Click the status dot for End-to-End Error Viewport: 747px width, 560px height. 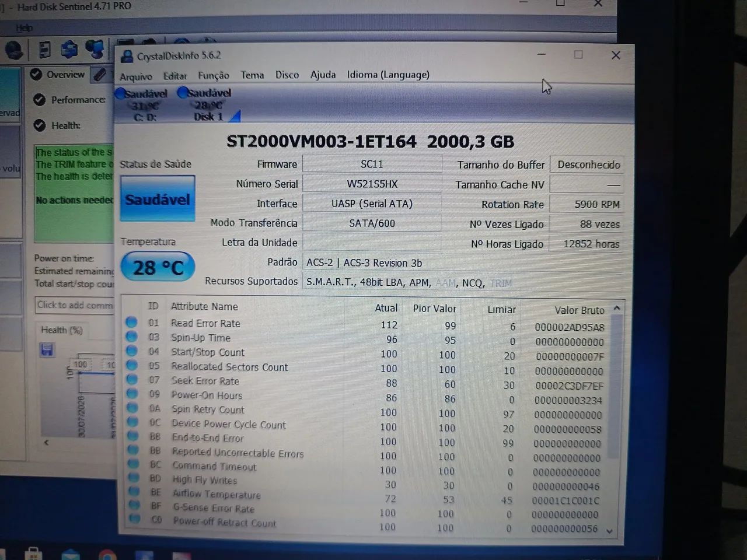133,435
